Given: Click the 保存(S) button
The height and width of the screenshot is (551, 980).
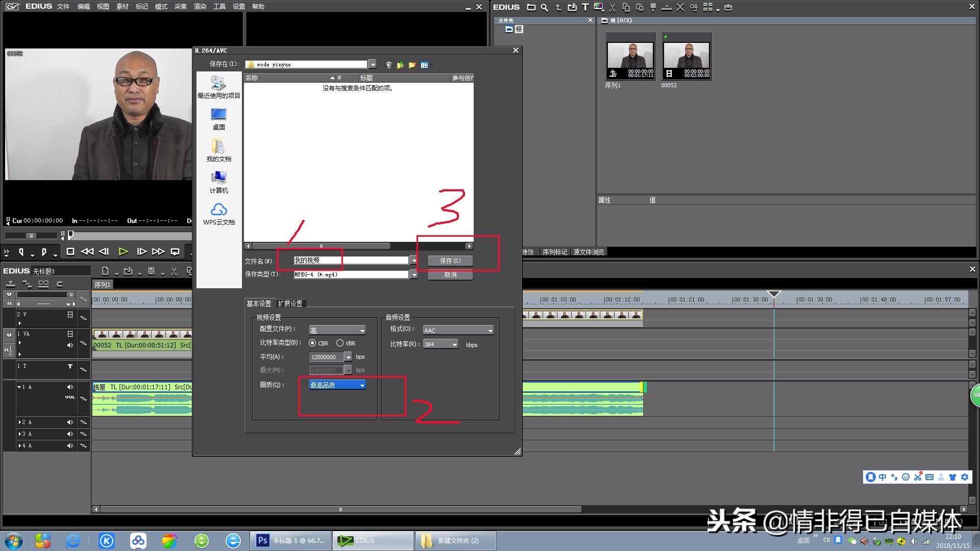Looking at the screenshot, I should (450, 261).
